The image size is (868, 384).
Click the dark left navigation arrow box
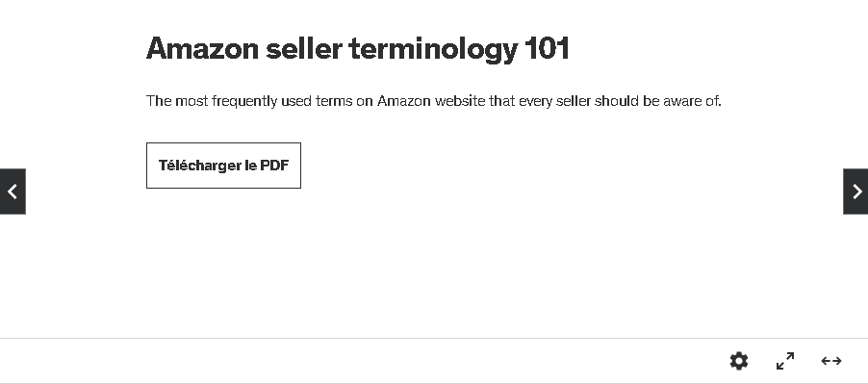pyautogui.click(x=13, y=192)
